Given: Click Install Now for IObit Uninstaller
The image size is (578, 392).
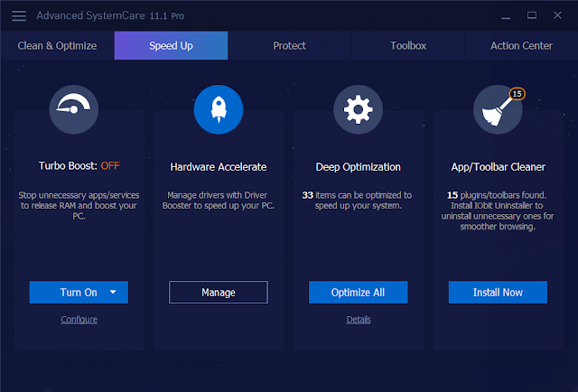Looking at the screenshot, I should [x=498, y=293].
